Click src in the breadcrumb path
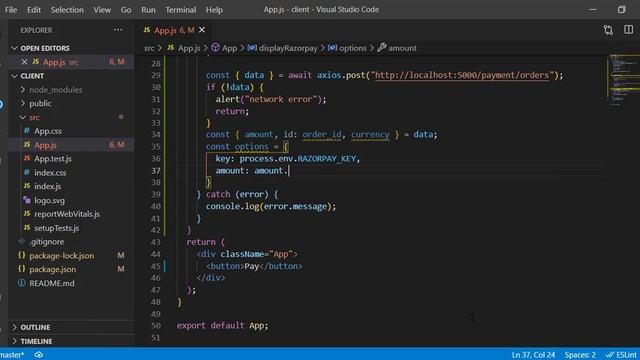 click(149, 48)
